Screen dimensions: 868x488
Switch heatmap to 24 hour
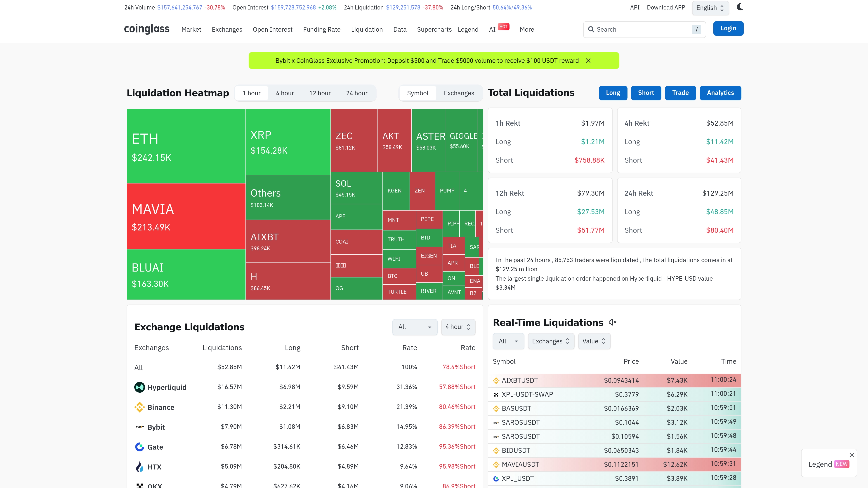[356, 93]
